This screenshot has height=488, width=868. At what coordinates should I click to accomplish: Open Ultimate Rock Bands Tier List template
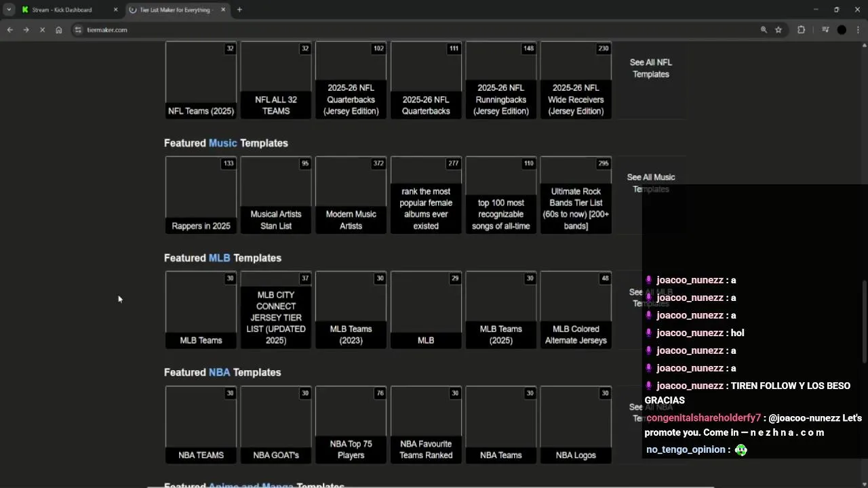576,195
